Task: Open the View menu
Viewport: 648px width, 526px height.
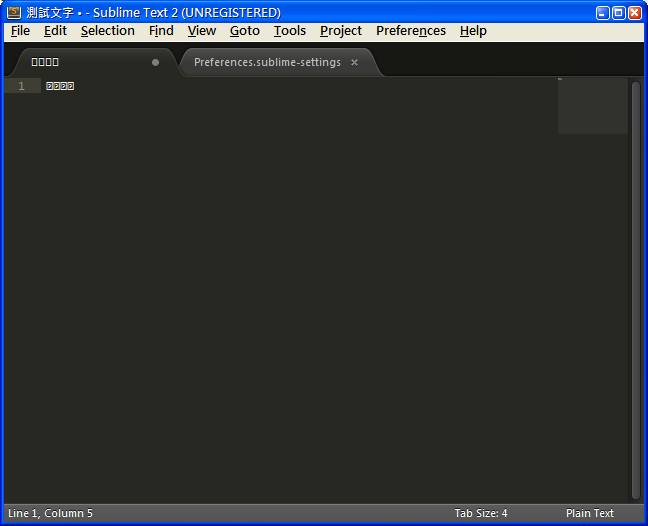Action: tap(202, 31)
